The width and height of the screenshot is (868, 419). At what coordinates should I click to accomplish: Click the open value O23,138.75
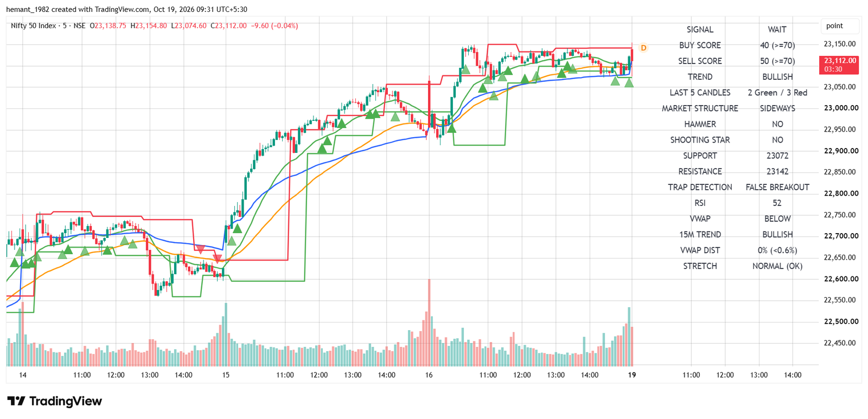click(108, 25)
